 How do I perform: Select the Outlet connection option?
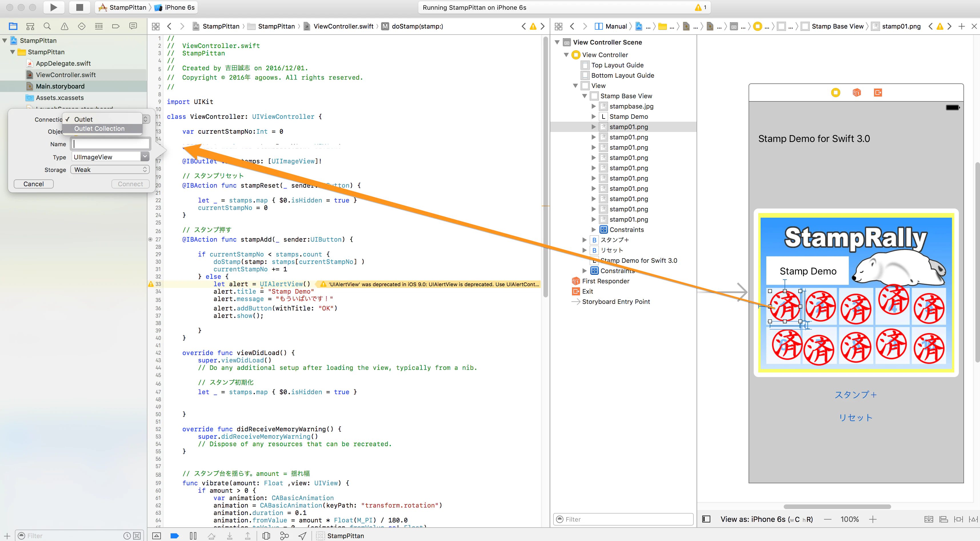pos(83,119)
